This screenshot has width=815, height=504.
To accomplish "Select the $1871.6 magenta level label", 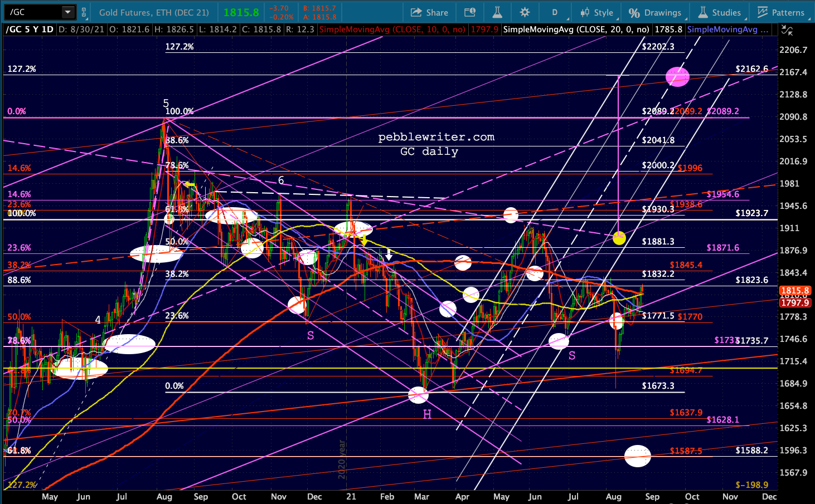I will click(722, 248).
